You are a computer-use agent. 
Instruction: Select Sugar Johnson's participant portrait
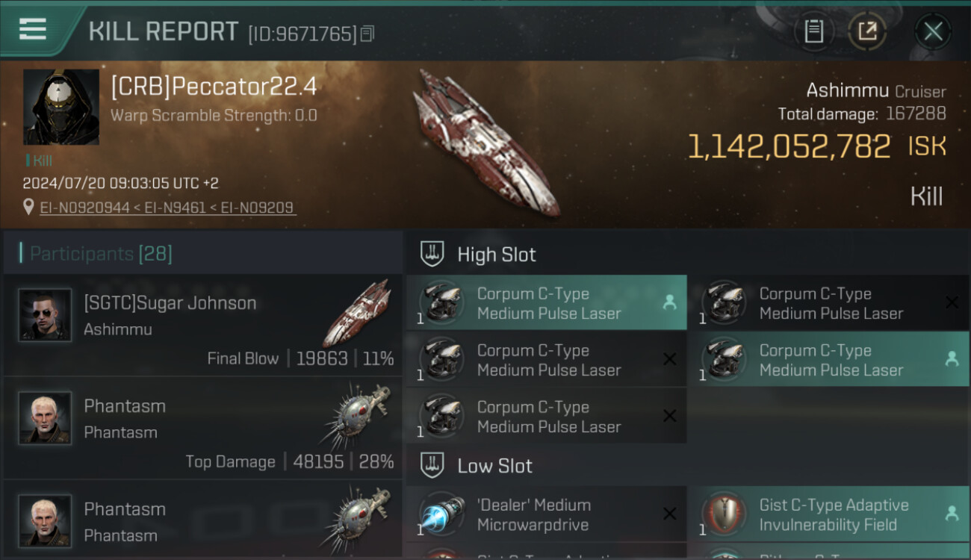click(45, 315)
